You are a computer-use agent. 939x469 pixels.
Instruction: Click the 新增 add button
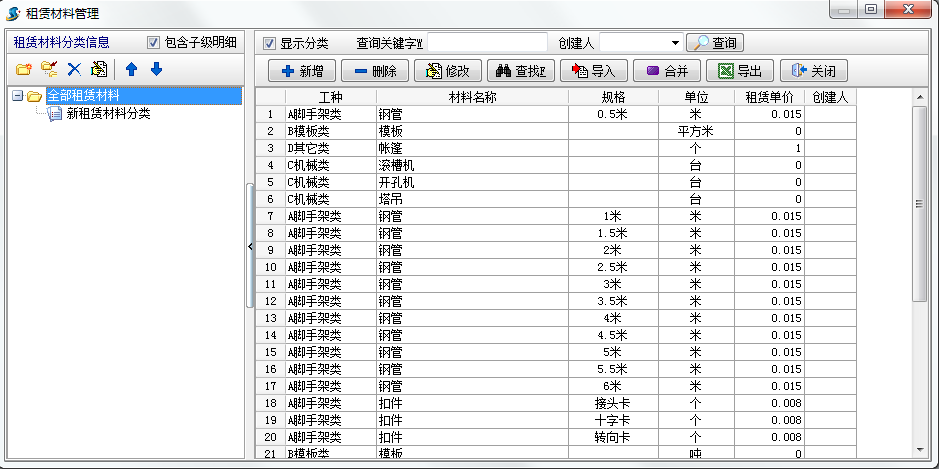[x=302, y=71]
